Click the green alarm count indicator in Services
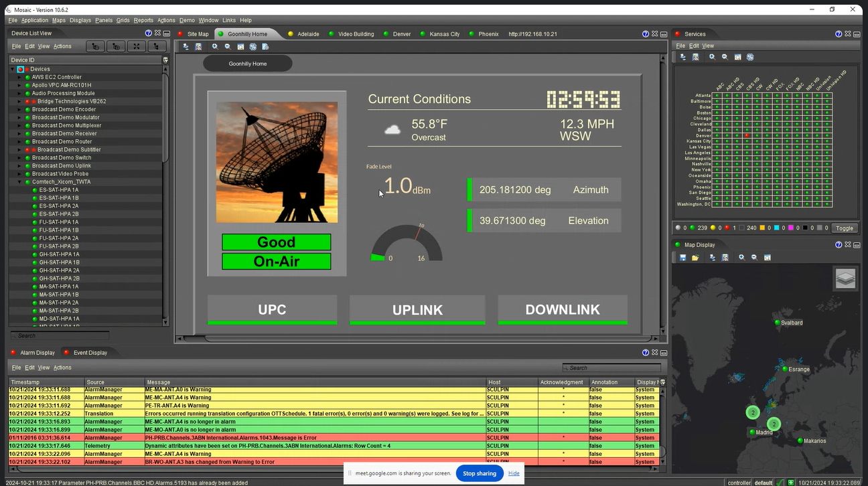 pyautogui.click(x=693, y=228)
